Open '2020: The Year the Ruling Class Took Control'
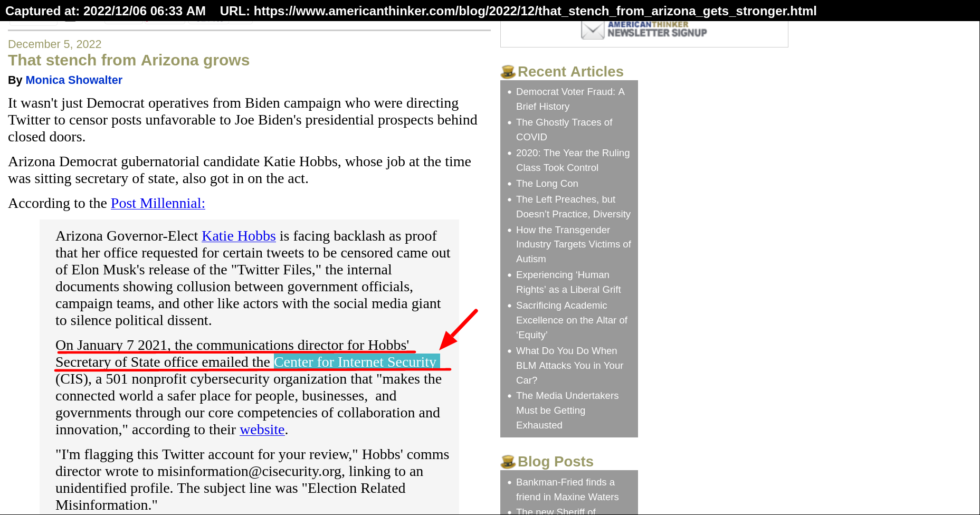The image size is (980, 515). (573, 160)
